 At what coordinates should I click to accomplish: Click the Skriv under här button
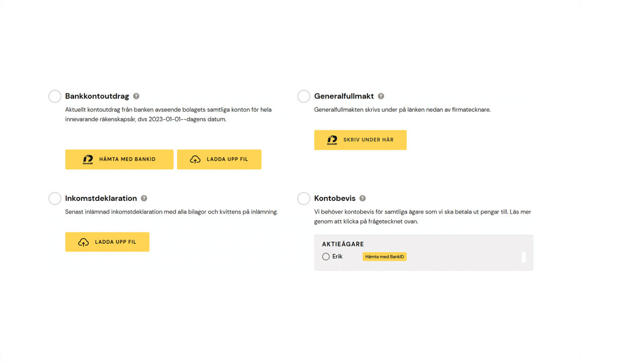click(x=360, y=140)
